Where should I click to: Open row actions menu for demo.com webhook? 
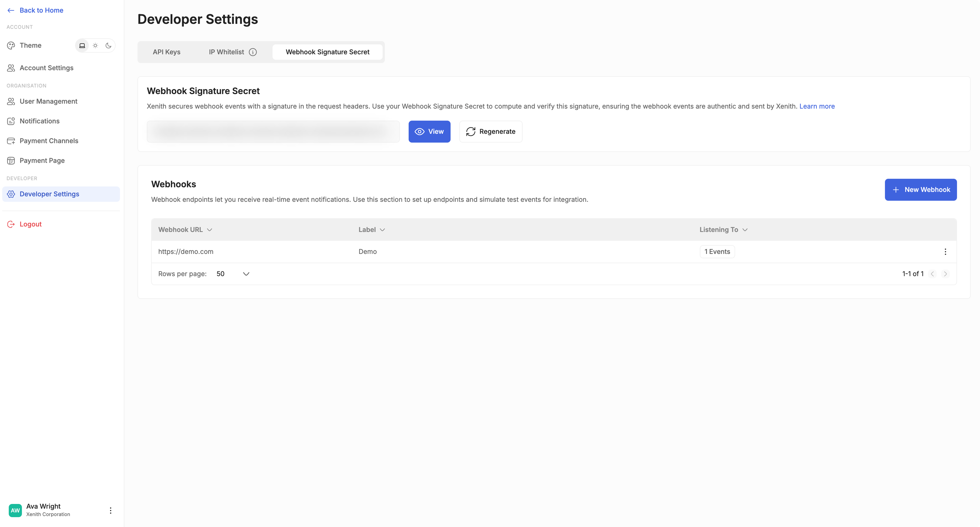click(x=945, y=252)
